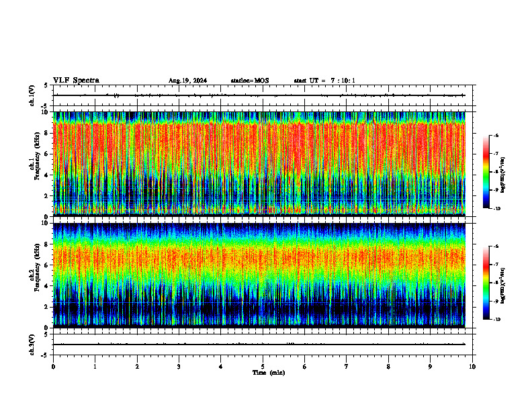
Task: Click time axis tick label "7"
Action: (x=347, y=367)
